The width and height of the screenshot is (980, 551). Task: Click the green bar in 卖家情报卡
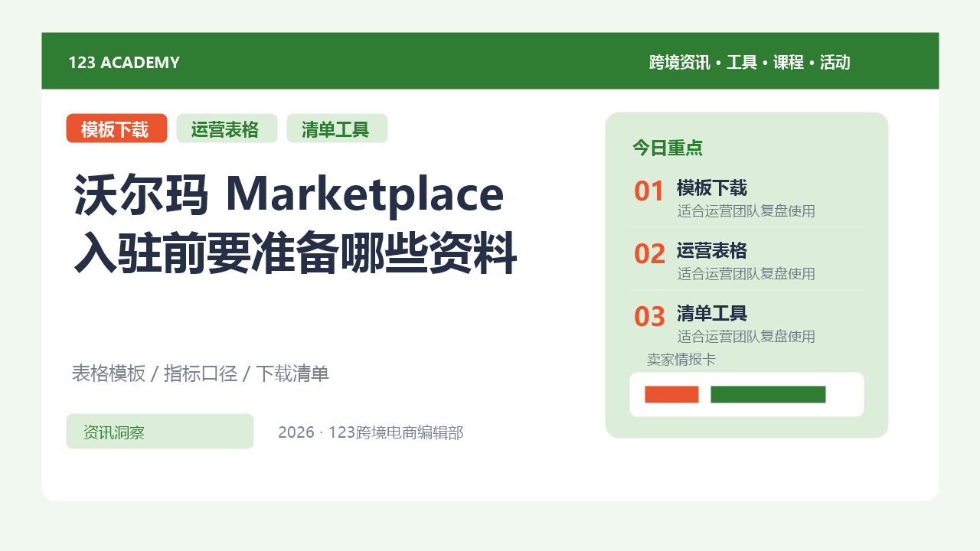tap(768, 395)
